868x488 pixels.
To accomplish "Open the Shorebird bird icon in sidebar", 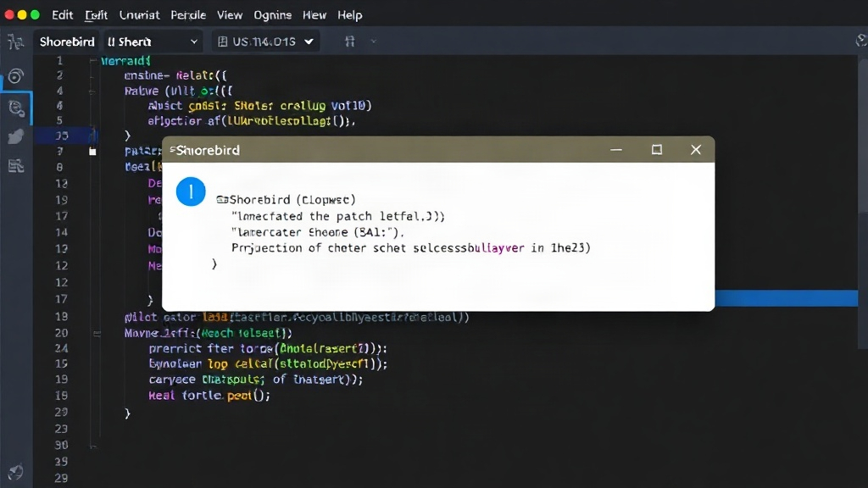I will [x=16, y=136].
